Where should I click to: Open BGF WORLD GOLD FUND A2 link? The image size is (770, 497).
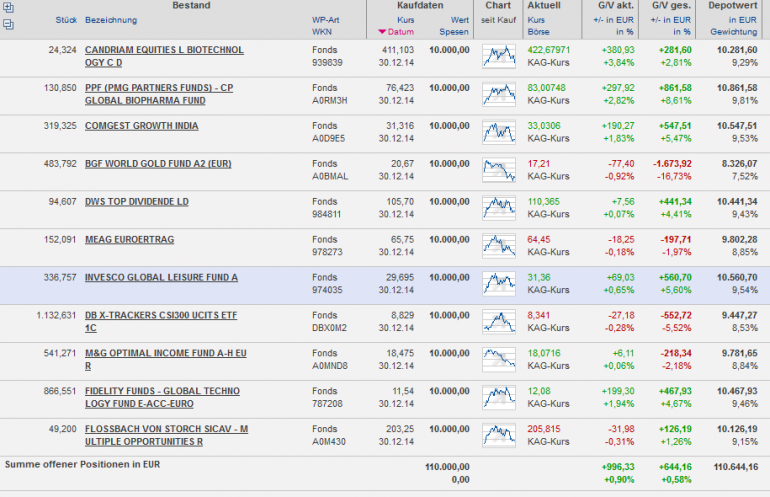pos(158,164)
